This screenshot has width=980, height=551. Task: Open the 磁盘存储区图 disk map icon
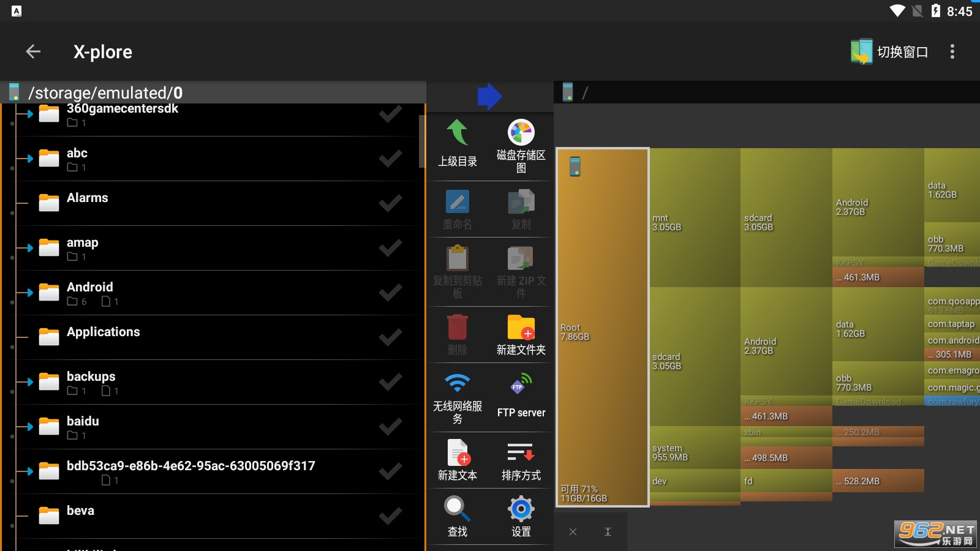[521, 132]
